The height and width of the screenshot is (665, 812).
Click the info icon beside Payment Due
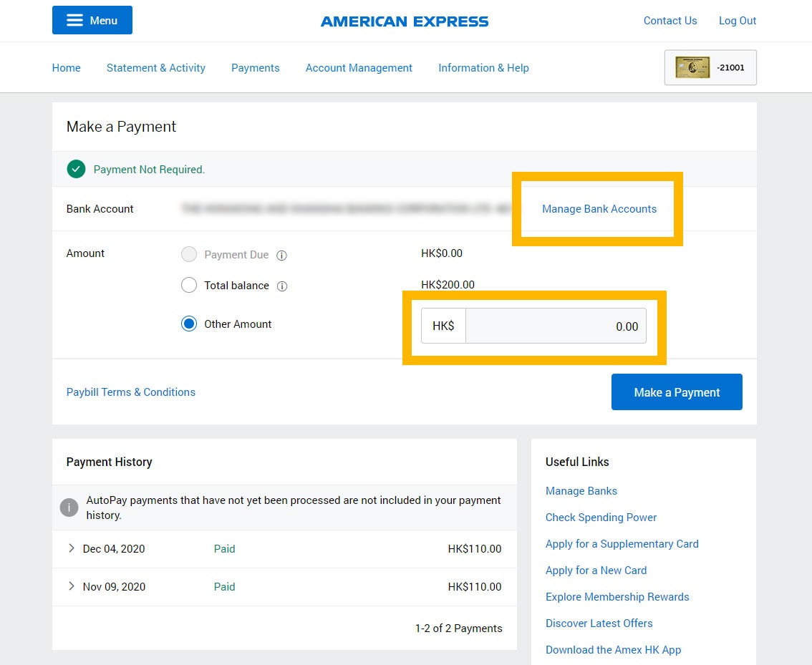pyautogui.click(x=282, y=256)
